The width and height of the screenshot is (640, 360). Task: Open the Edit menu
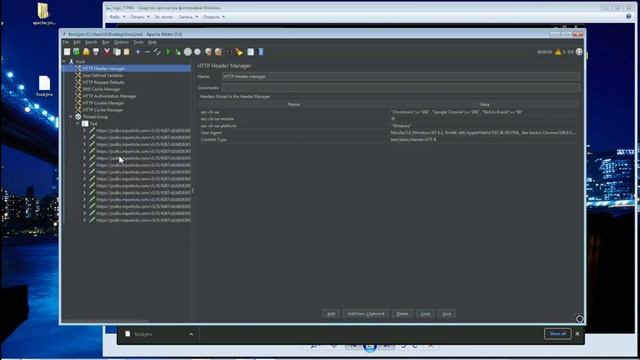point(77,42)
